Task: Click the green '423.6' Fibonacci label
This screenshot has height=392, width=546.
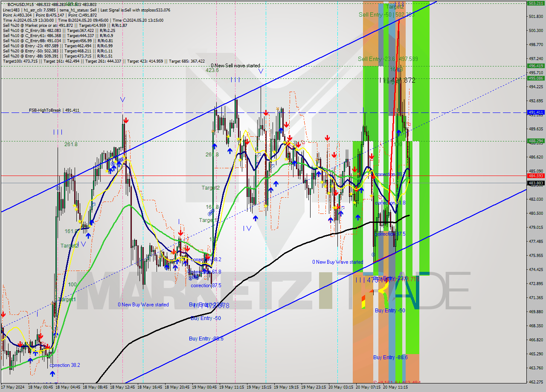Action: [x=212, y=70]
